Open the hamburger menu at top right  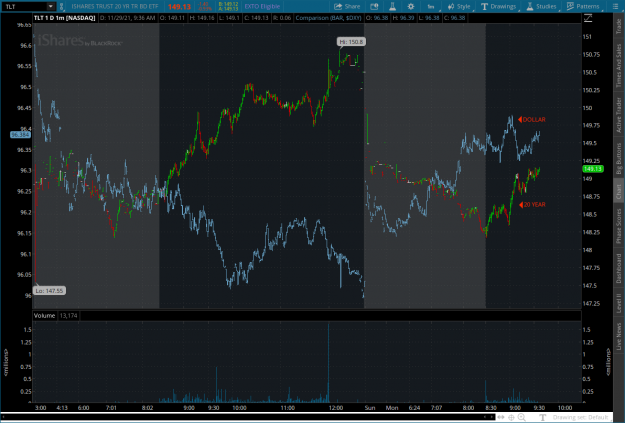click(x=615, y=6)
